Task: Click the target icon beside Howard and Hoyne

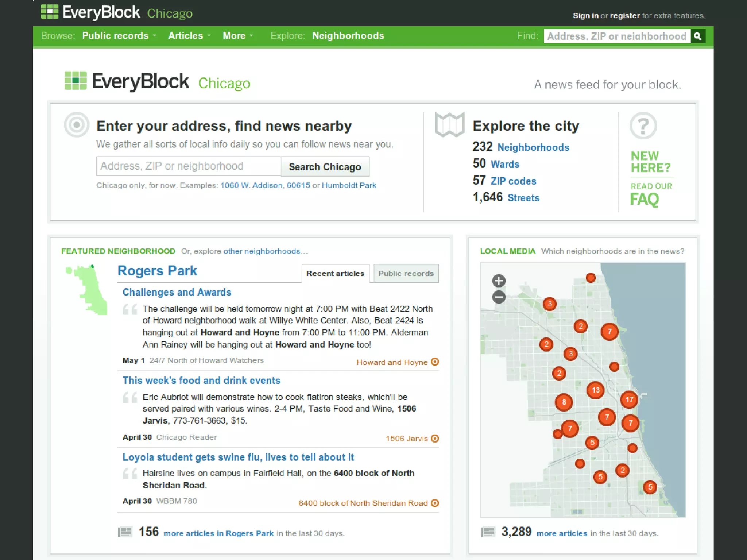Action: coord(435,362)
